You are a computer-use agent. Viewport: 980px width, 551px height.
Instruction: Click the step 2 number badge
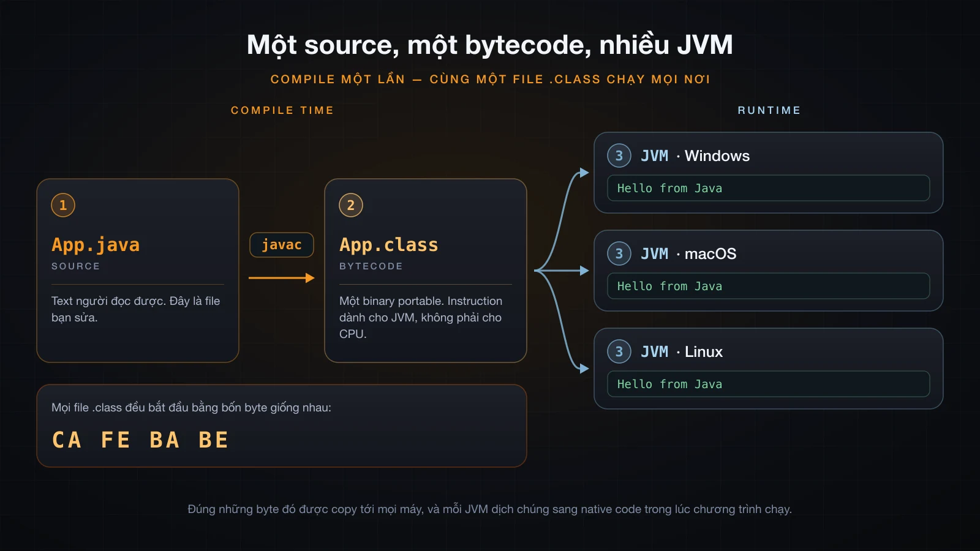(351, 205)
